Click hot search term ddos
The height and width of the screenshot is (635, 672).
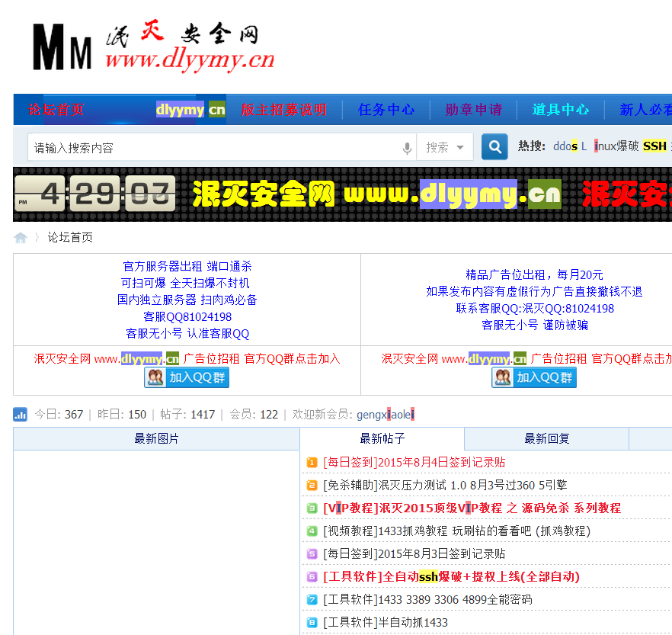pos(565,146)
